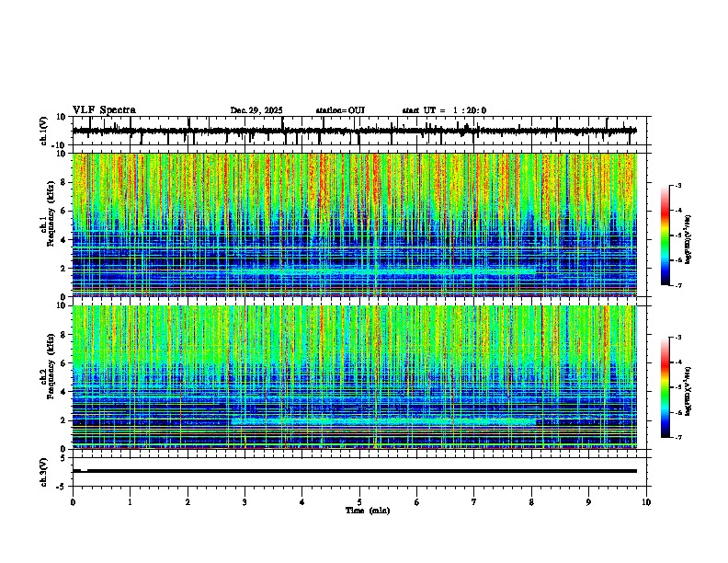Viewport: 728px width, 563px height.
Task: Click the ch.2 spectrogram color scale bar
Action: (665, 387)
